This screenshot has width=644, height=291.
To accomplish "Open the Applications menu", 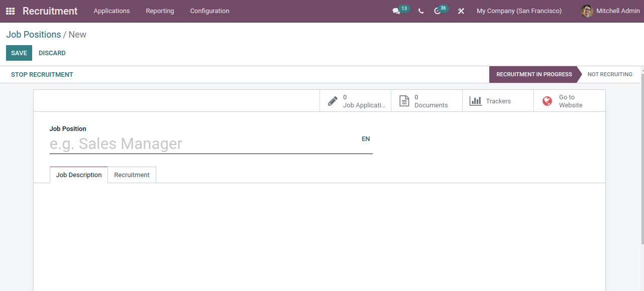I will [112, 11].
